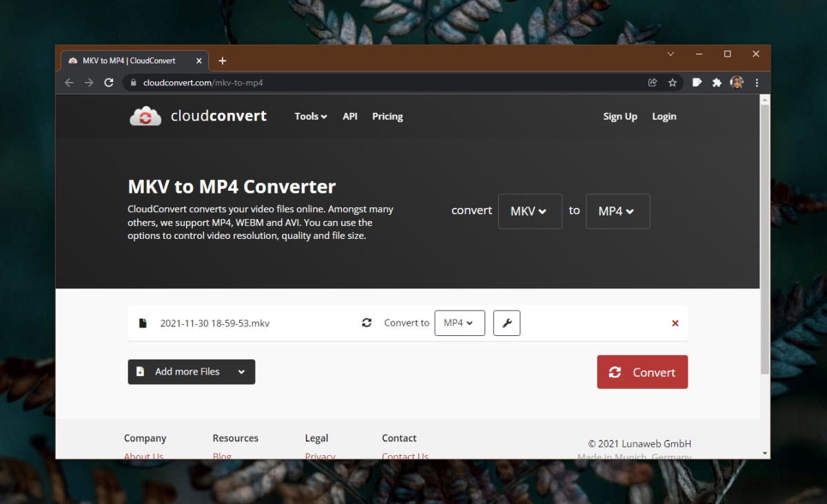This screenshot has height=504, width=827.
Task: Click the Login link
Action: click(664, 116)
